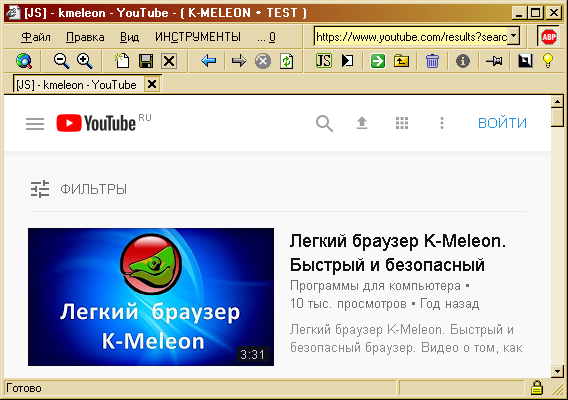Stop page loading with the gray X
The height and width of the screenshot is (400, 568).
pyautogui.click(x=263, y=61)
